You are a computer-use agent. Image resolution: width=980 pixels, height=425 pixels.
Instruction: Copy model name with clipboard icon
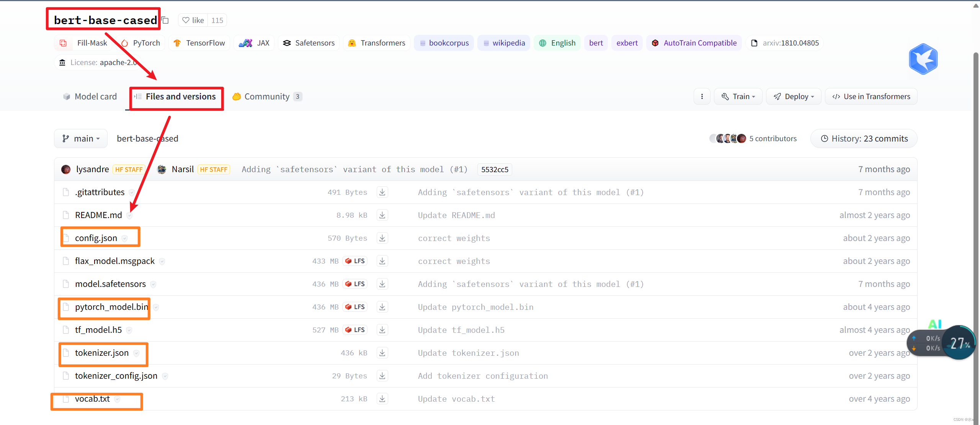coord(165,20)
